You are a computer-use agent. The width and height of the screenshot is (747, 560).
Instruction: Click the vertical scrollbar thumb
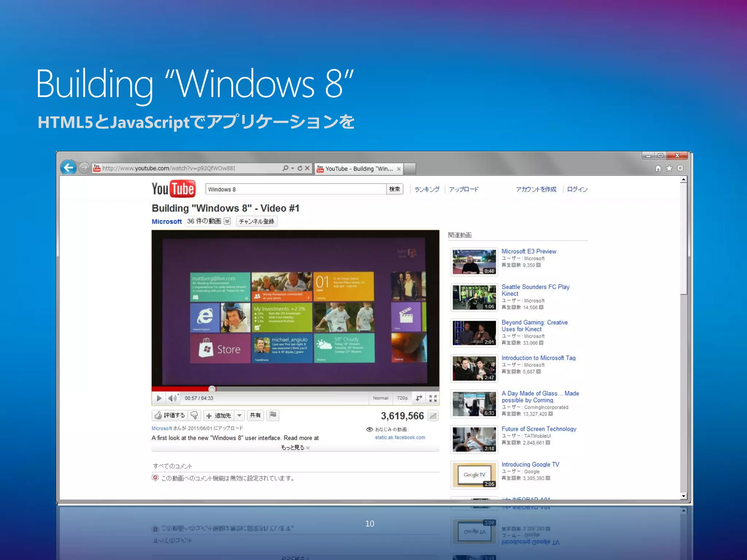pyautogui.click(x=684, y=239)
